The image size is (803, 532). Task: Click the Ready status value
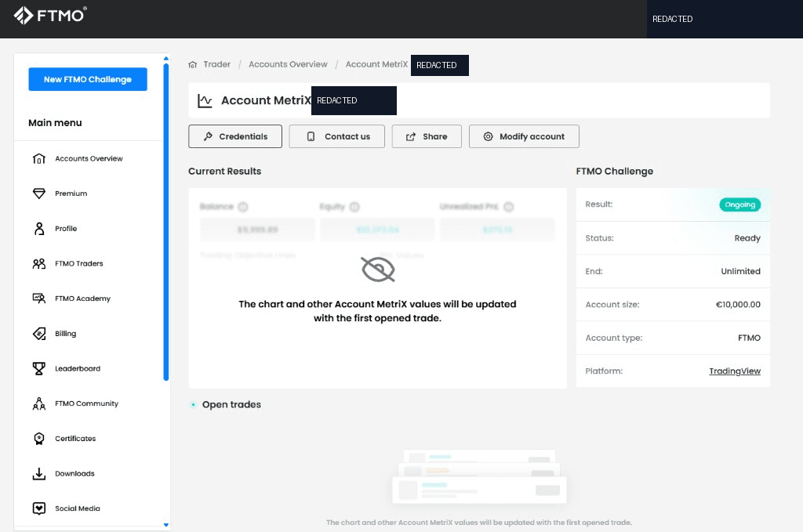tap(747, 238)
